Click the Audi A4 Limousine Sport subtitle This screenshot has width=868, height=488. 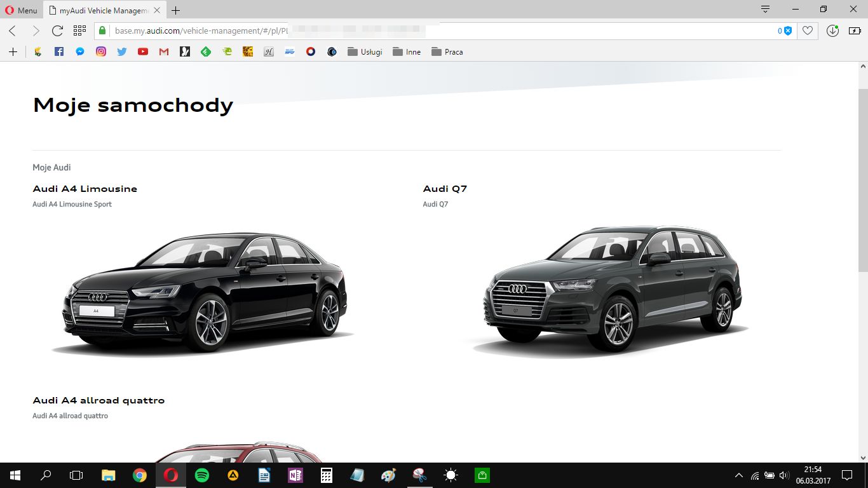coord(72,204)
